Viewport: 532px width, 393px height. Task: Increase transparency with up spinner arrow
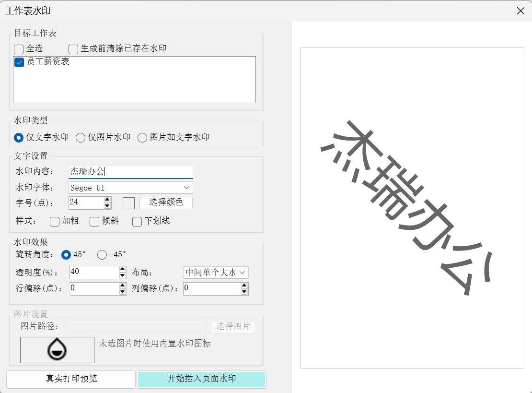click(x=123, y=269)
